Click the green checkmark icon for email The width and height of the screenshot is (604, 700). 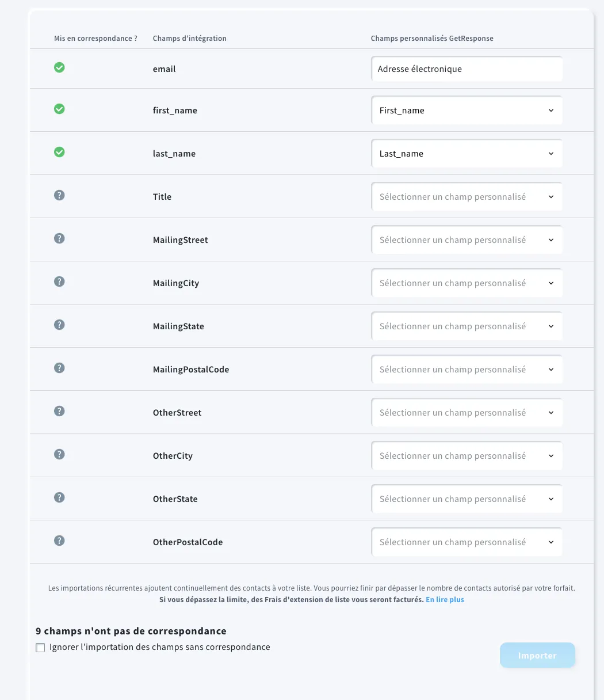coord(59,67)
